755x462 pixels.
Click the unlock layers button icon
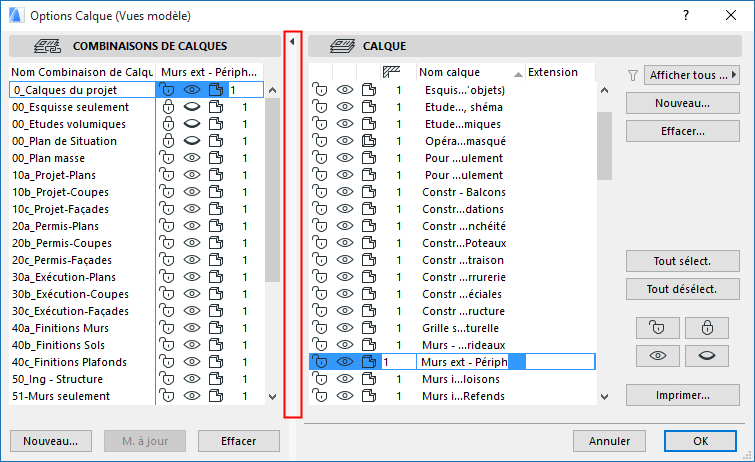pyautogui.click(x=656, y=327)
